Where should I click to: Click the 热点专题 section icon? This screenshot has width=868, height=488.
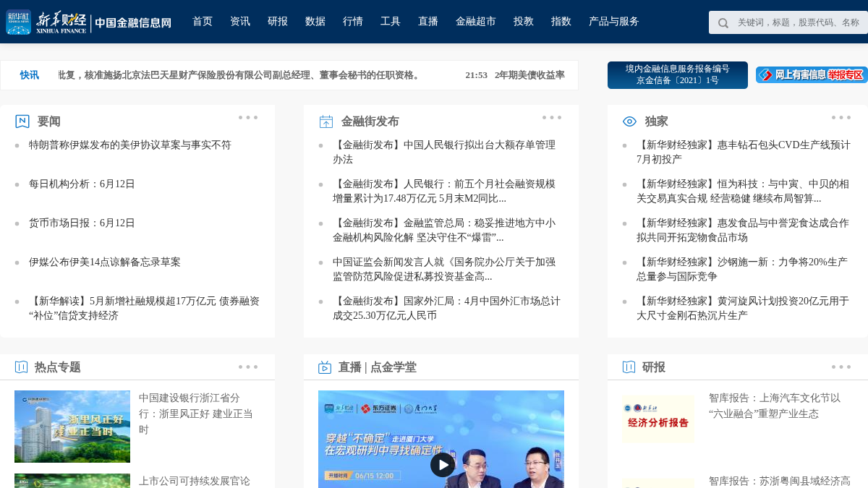21,367
